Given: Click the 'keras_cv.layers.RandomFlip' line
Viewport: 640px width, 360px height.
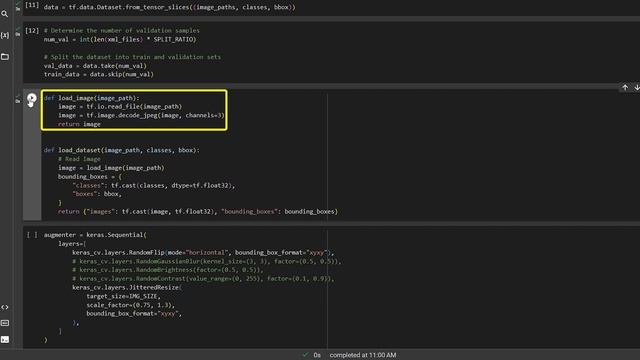Looking at the screenshot, I should tap(203, 253).
